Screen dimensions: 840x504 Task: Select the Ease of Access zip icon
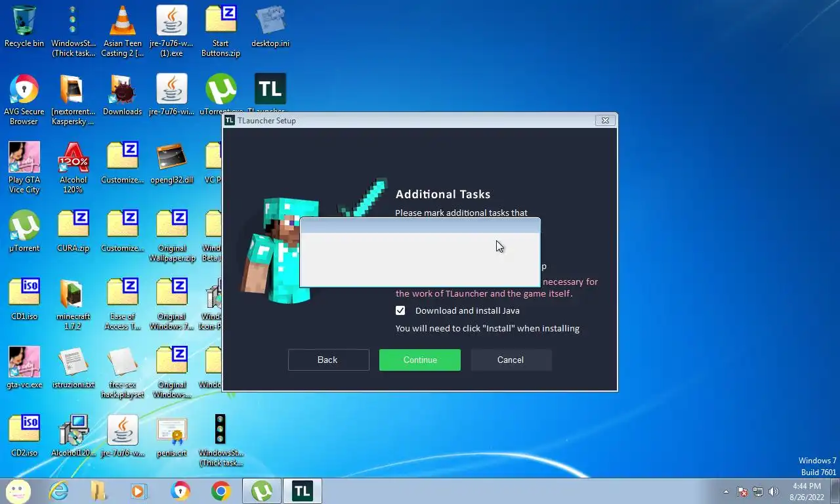point(122,304)
